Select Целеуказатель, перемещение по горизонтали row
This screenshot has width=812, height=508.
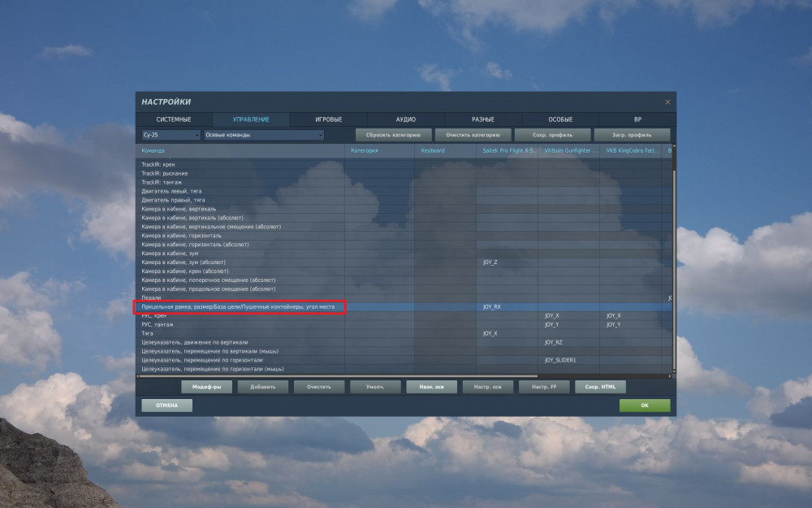click(404, 360)
